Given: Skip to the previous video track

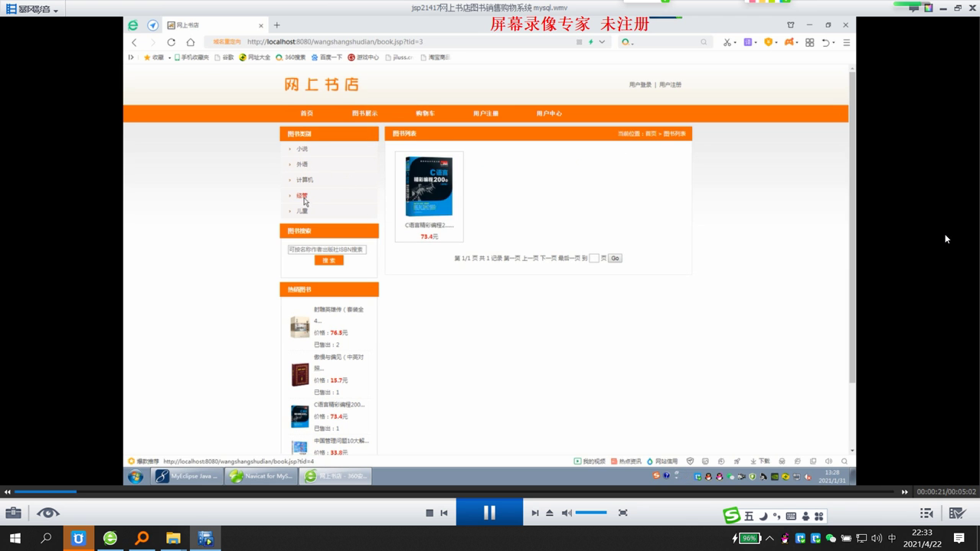Looking at the screenshot, I should click(x=444, y=513).
